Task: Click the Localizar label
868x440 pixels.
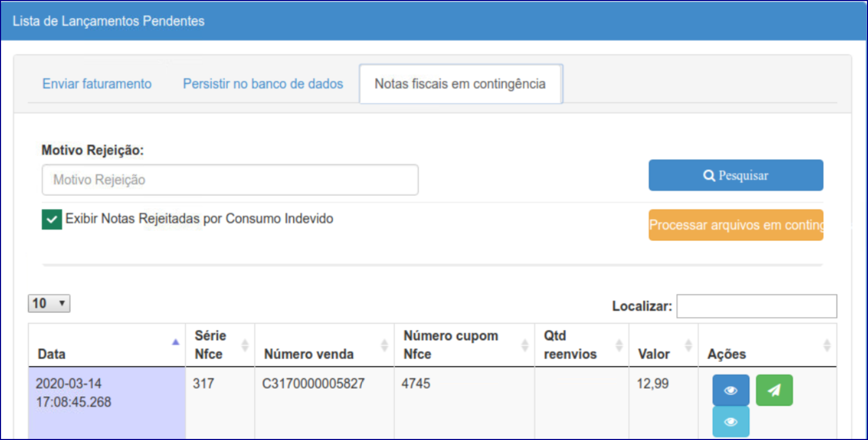Action: coord(642,306)
